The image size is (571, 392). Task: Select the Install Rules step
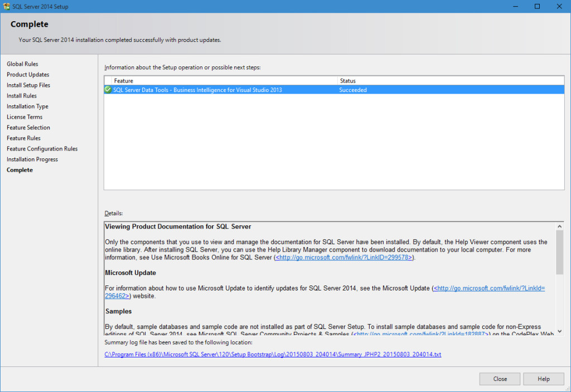[22, 95]
